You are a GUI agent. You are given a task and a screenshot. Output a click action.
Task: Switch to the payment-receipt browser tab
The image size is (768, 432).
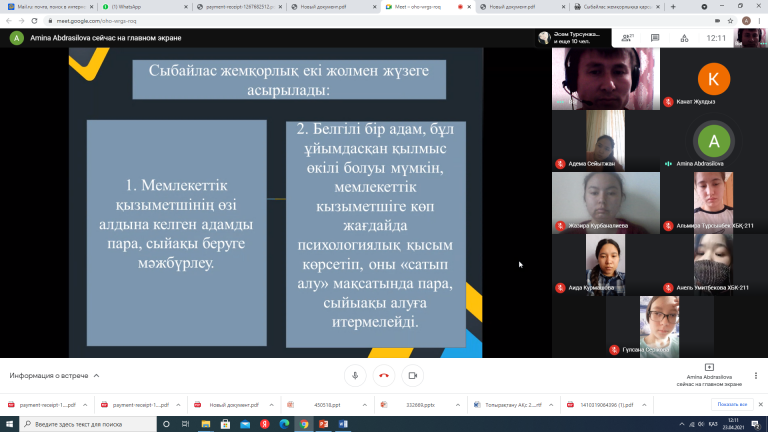coord(231,6)
